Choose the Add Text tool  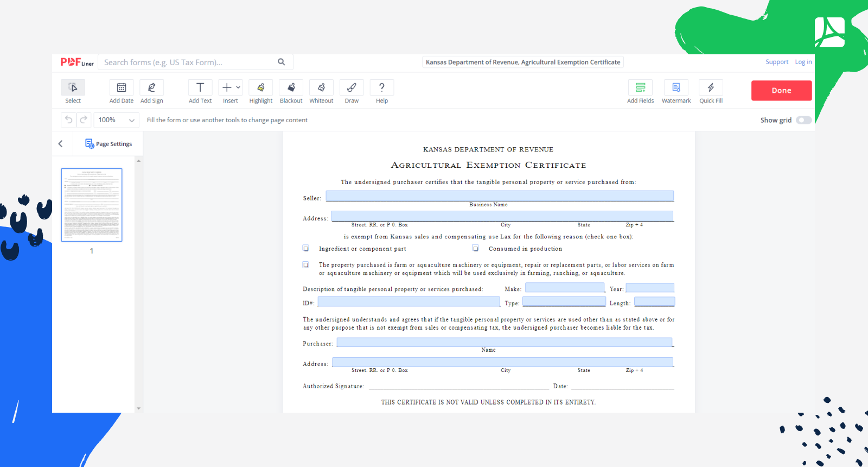pyautogui.click(x=200, y=88)
